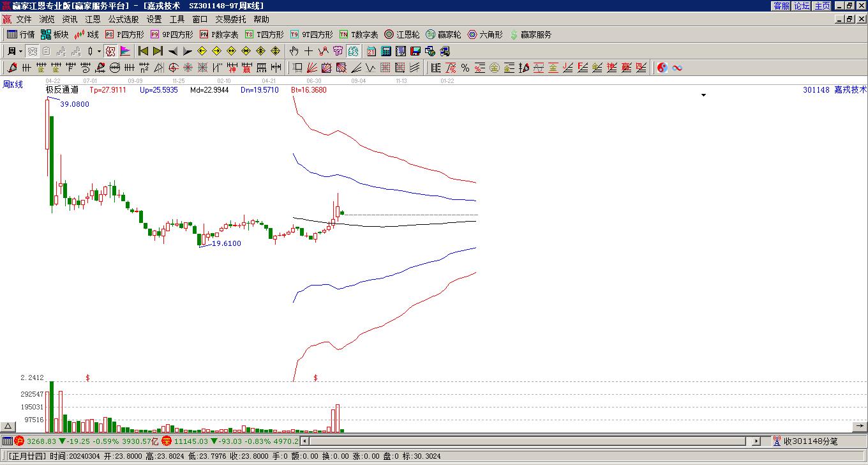The height and width of the screenshot is (465, 868).
Task: Open the 板块 sector view
Action: tap(54, 34)
